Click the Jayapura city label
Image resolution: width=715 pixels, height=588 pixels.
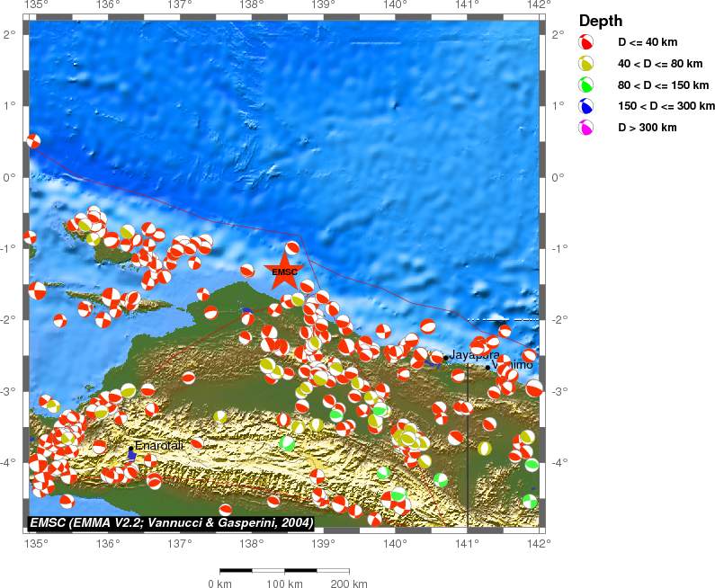pos(474,354)
